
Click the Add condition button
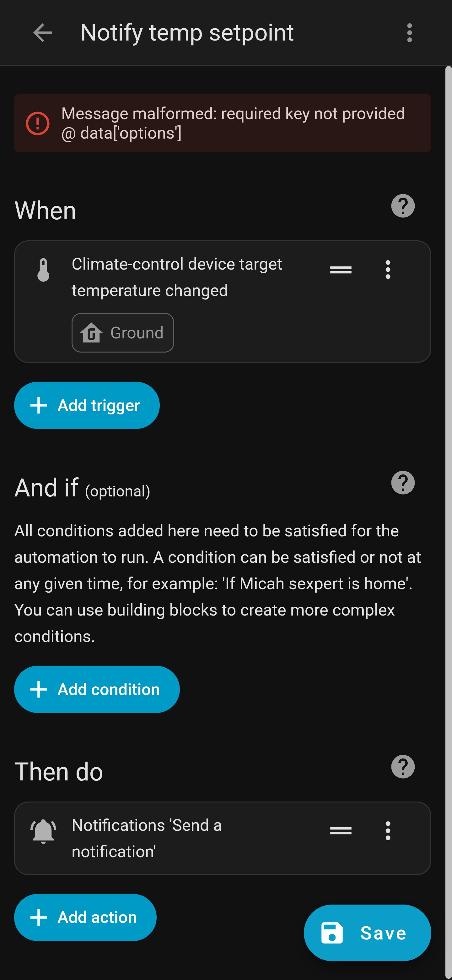pos(97,689)
